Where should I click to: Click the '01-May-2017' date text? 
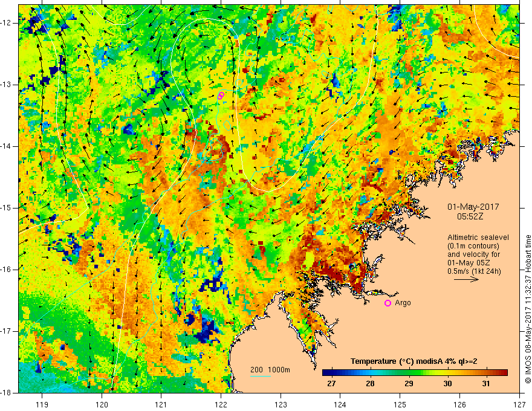click(473, 207)
